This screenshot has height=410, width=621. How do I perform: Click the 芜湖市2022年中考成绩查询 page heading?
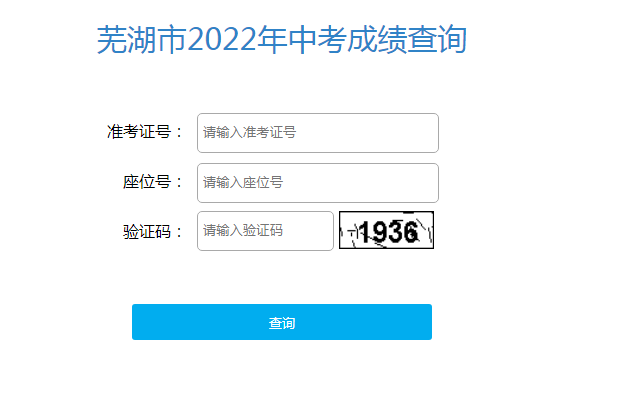coord(282,39)
